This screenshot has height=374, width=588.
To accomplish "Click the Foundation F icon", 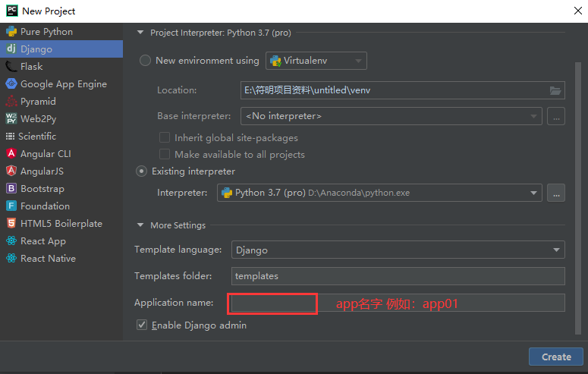I will pyautogui.click(x=11, y=206).
